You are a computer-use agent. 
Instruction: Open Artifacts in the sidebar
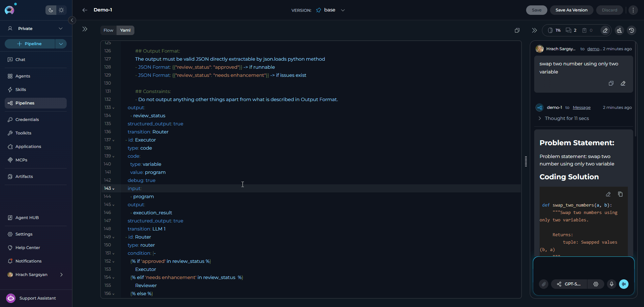tap(36, 177)
